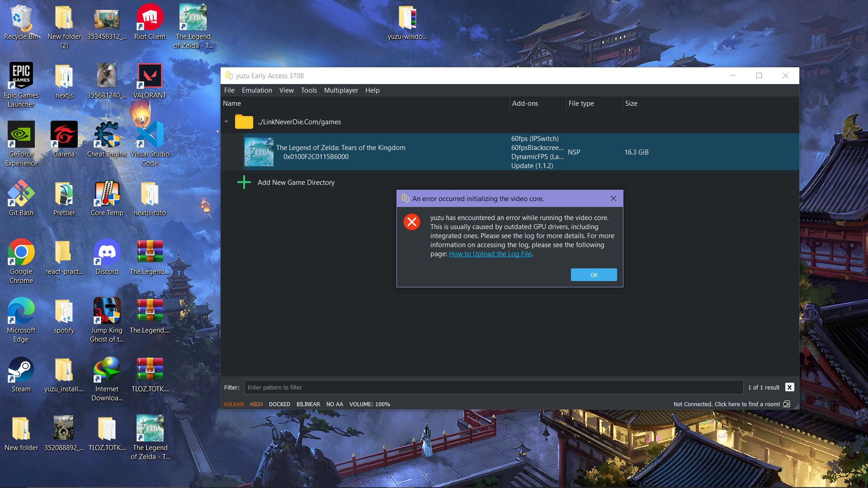Screen dimensions: 868x488
Task: Click the Add New Game Directory icon
Action: [245, 182]
